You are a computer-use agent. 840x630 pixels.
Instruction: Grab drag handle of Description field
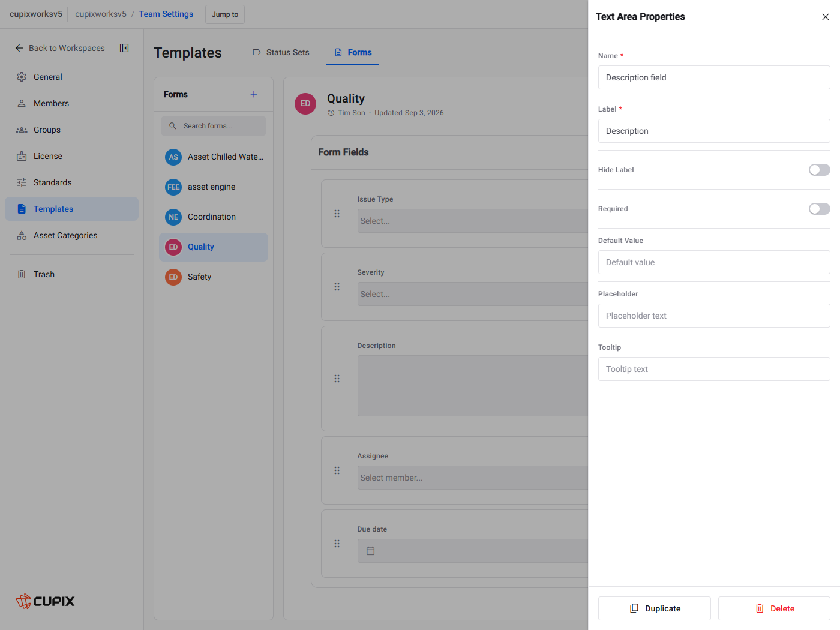pos(337,379)
